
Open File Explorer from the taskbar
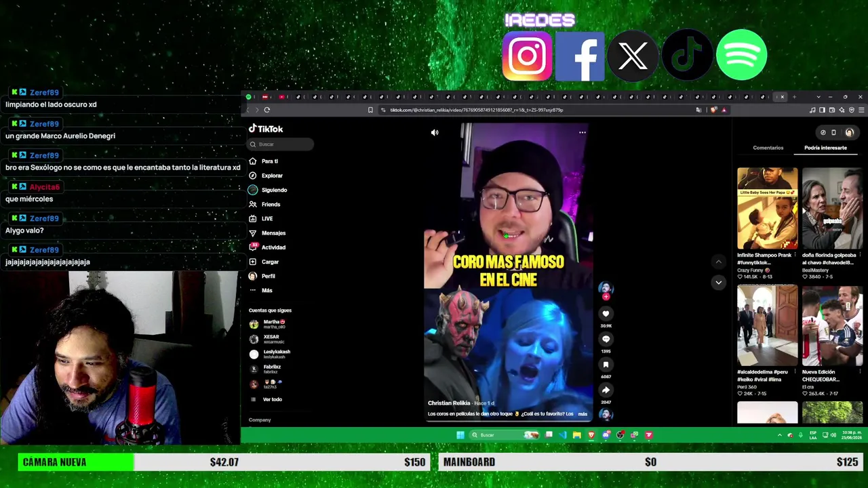coord(577,435)
